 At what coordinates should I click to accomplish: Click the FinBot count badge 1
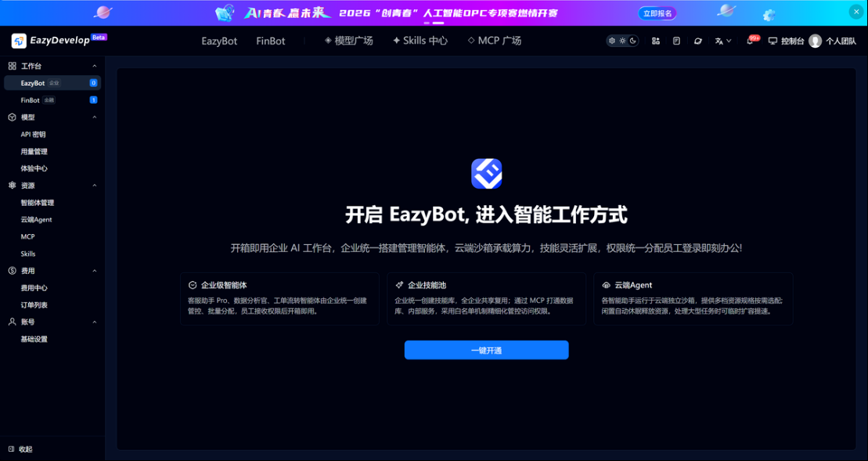point(93,100)
